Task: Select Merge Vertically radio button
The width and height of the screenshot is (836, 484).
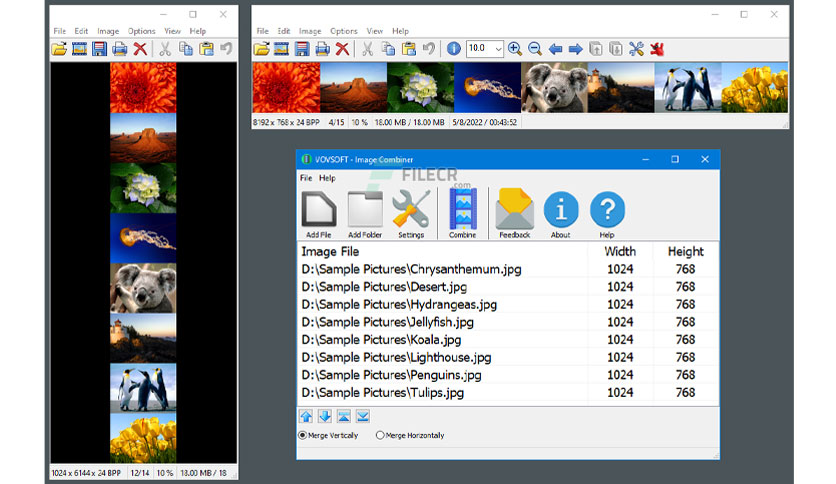Action: click(303, 435)
